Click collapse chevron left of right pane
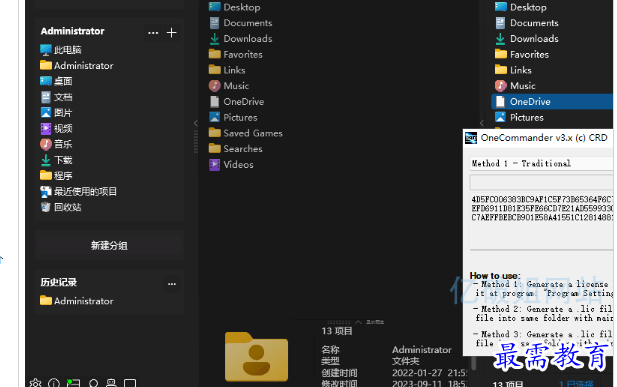 (482, 123)
